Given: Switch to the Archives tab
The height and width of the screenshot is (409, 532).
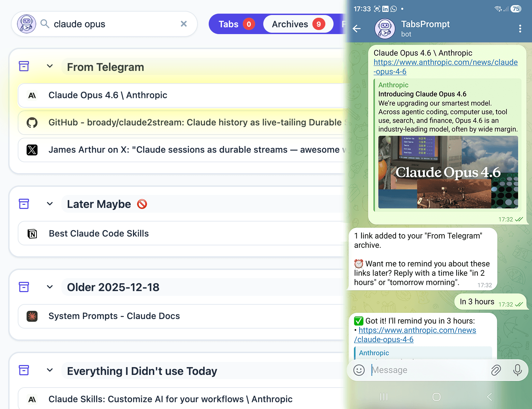Looking at the screenshot, I should tap(298, 24).
